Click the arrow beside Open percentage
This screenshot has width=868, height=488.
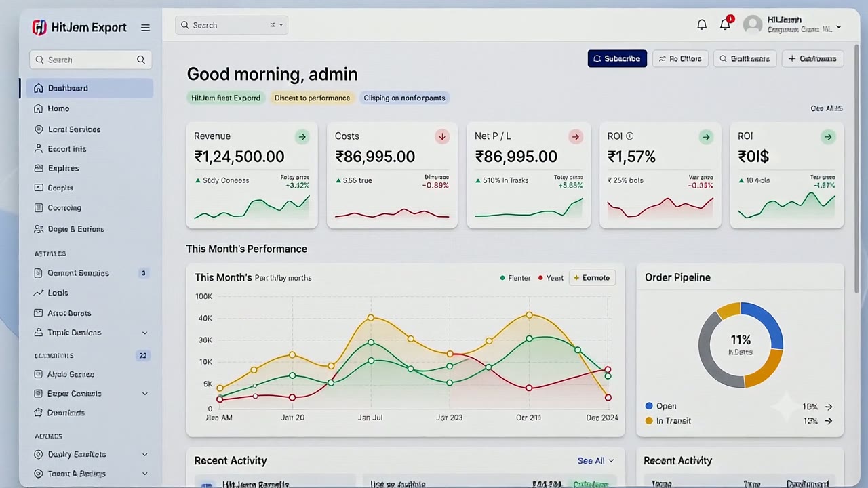point(828,407)
